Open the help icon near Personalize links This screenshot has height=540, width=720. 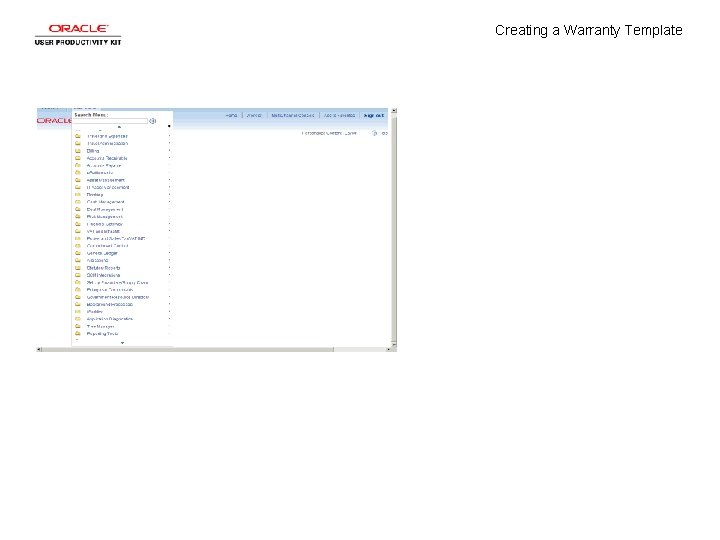[x=375, y=133]
